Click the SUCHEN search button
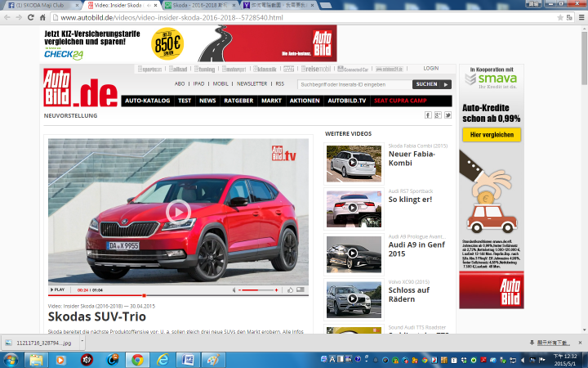 tap(432, 84)
